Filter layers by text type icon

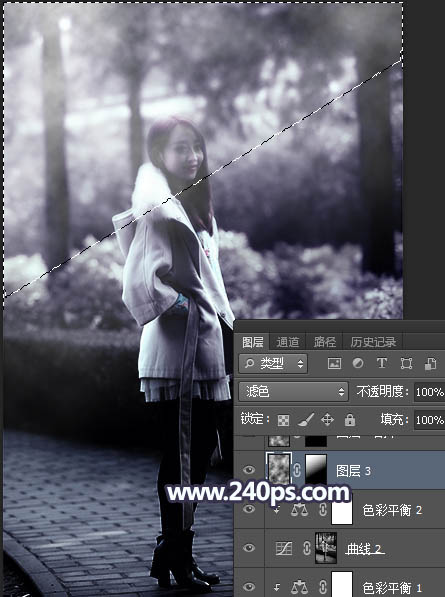381,364
